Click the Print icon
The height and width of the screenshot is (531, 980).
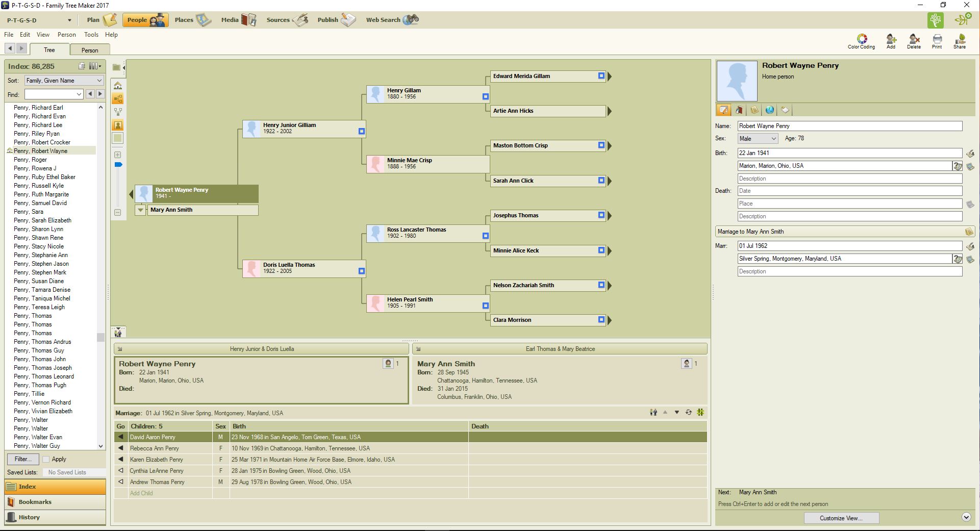pos(937,40)
